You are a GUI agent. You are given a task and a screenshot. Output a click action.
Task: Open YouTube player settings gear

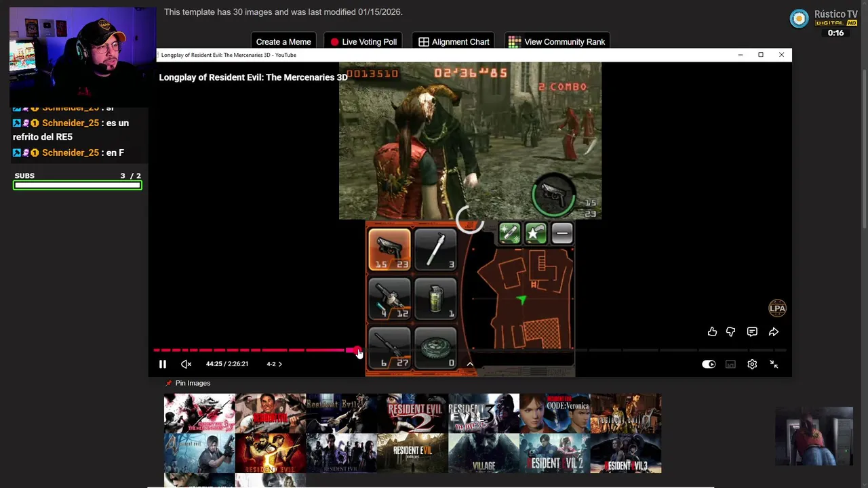tap(752, 364)
